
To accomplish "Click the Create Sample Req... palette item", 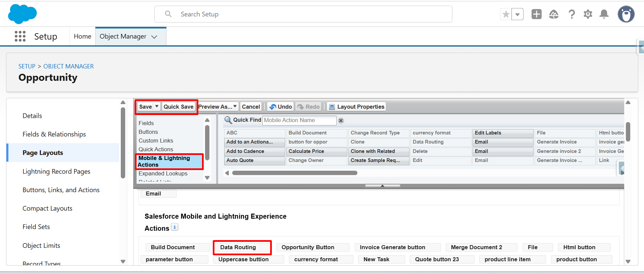I will pyautogui.click(x=379, y=160).
